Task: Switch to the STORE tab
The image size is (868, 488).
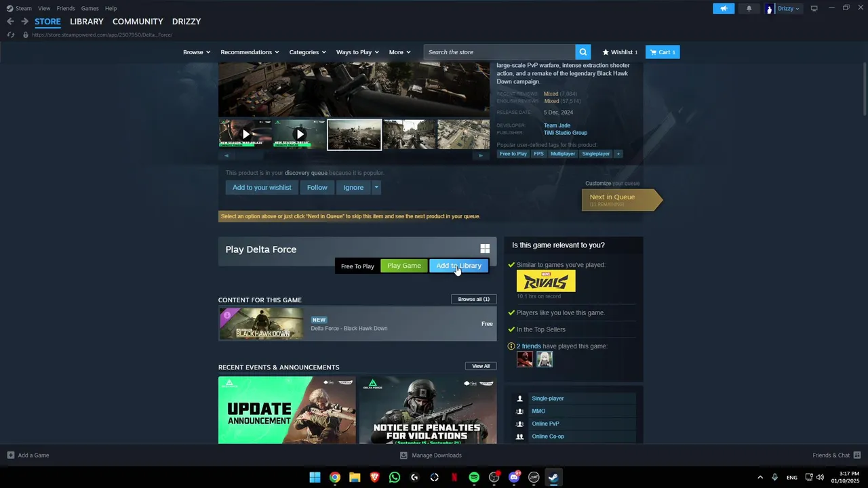Action: tap(47, 22)
